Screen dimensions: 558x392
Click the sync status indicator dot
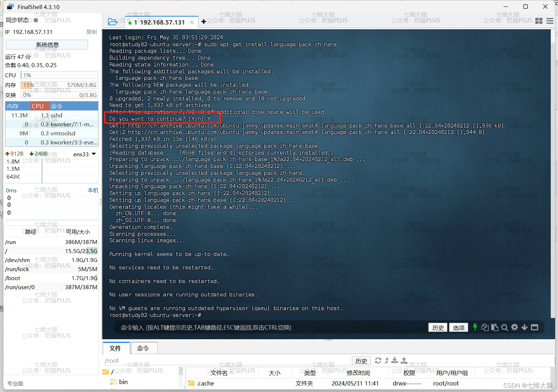[36, 20]
